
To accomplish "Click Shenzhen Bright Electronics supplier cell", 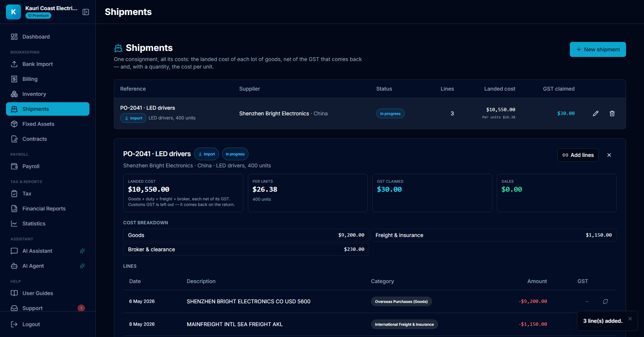I will click(283, 113).
